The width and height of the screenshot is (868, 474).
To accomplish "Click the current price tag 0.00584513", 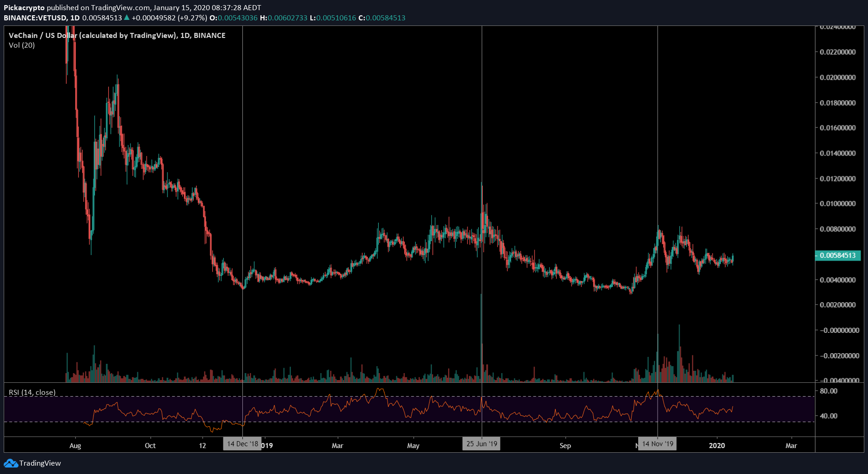I will point(837,256).
